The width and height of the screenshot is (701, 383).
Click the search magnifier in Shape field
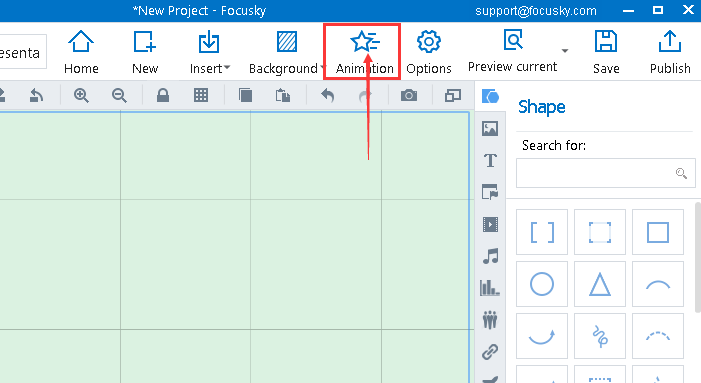681,173
